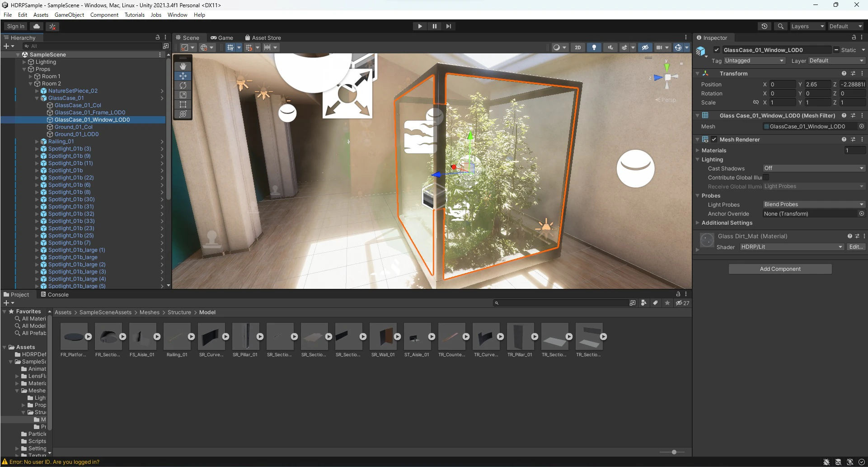Open the GameObject menu
Screen dimensions: 868x467
69,15
